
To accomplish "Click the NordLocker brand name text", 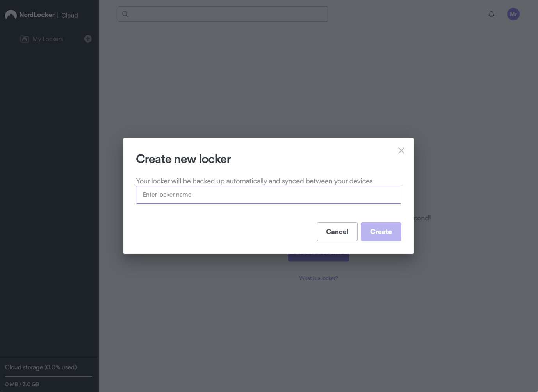I will 37,15.
